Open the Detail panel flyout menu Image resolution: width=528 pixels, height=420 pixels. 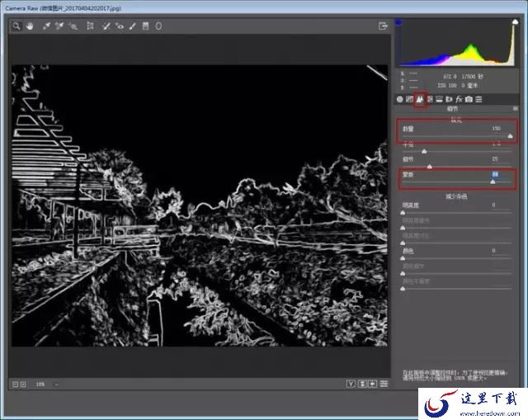tap(515, 108)
